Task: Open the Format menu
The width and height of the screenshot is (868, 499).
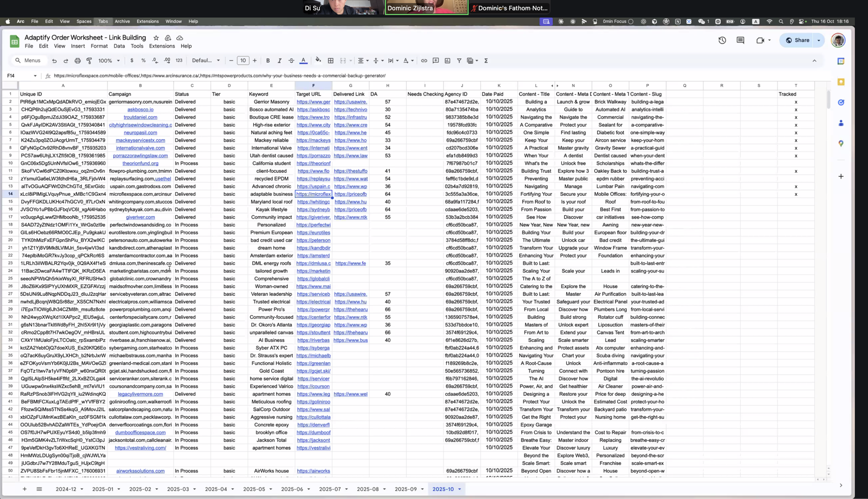Action: pyautogui.click(x=99, y=46)
